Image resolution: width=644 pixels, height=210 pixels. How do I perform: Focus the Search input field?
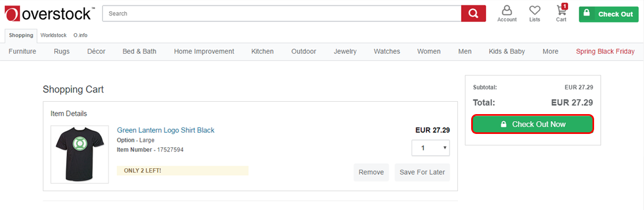(x=282, y=14)
